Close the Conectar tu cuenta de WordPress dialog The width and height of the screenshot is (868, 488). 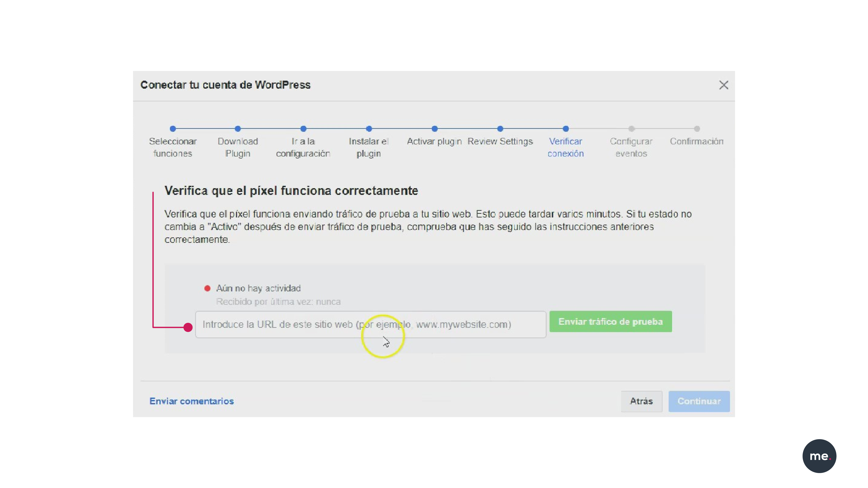[724, 85]
